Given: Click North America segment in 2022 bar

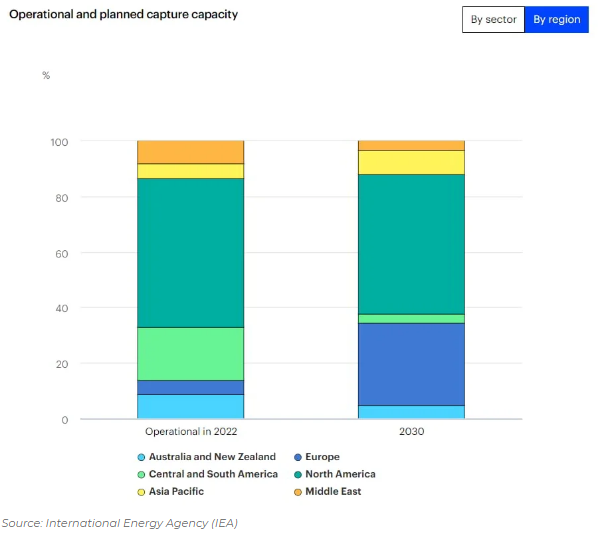Looking at the screenshot, I should (190, 252).
